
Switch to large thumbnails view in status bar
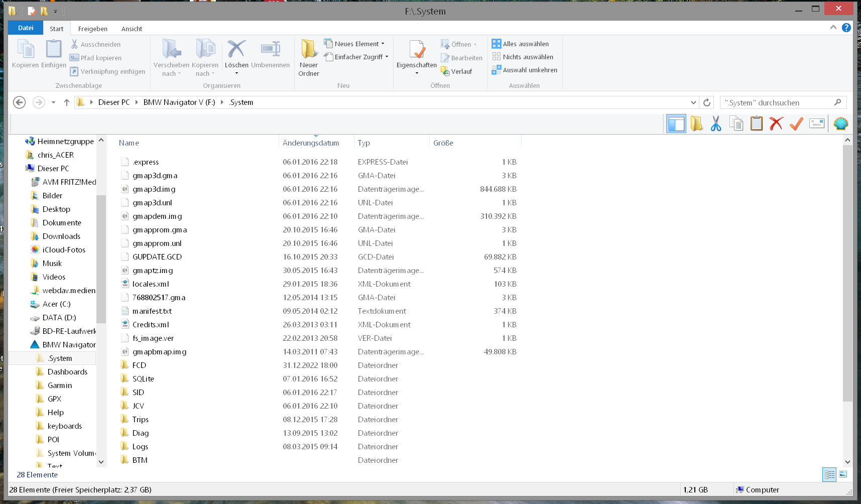(843, 474)
